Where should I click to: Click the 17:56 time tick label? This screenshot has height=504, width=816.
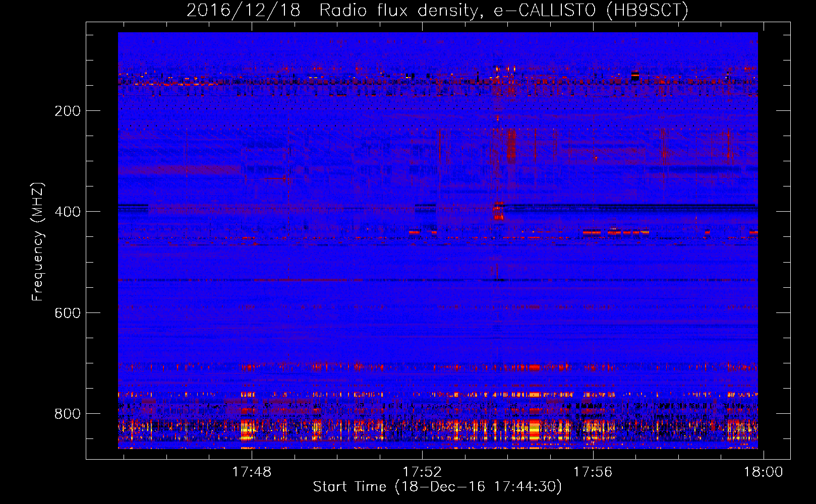[593, 472]
